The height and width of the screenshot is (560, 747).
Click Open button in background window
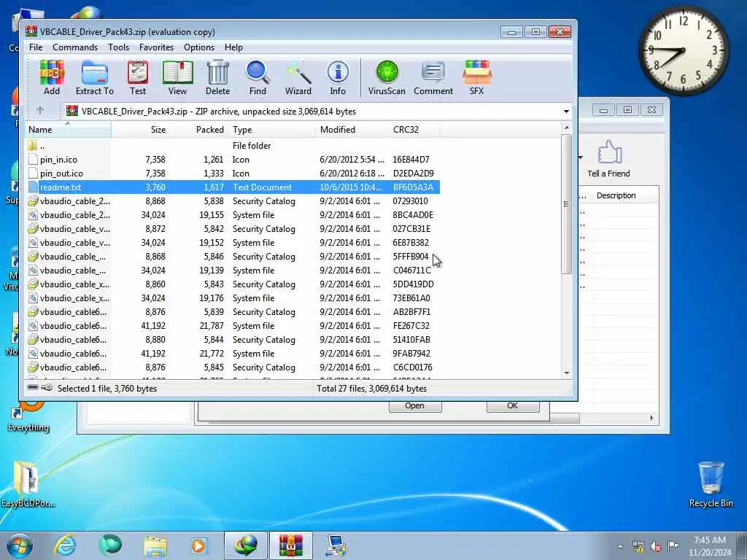point(415,405)
